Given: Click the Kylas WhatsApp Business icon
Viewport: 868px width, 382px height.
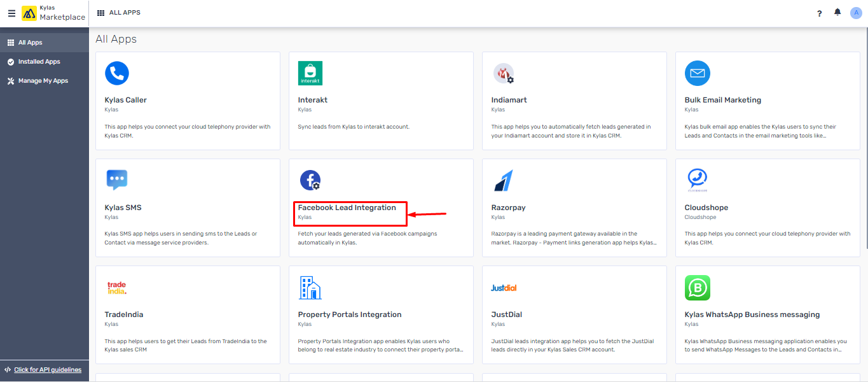Looking at the screenshot, I should [698, 288].
